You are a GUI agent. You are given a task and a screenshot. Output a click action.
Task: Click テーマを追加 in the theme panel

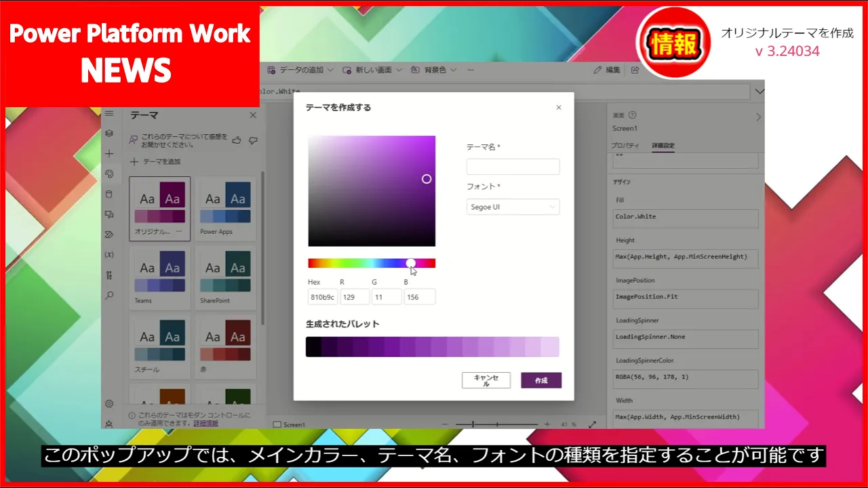(x=155, y=161)
